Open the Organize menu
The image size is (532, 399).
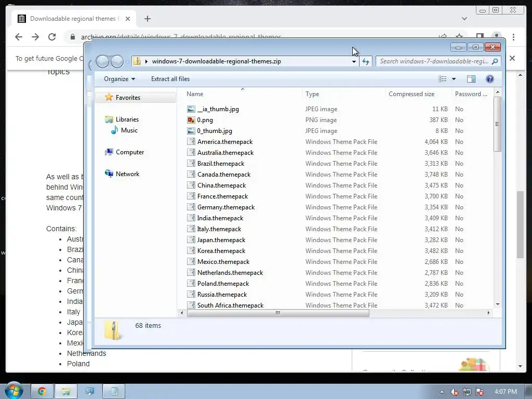coord(119,79)
